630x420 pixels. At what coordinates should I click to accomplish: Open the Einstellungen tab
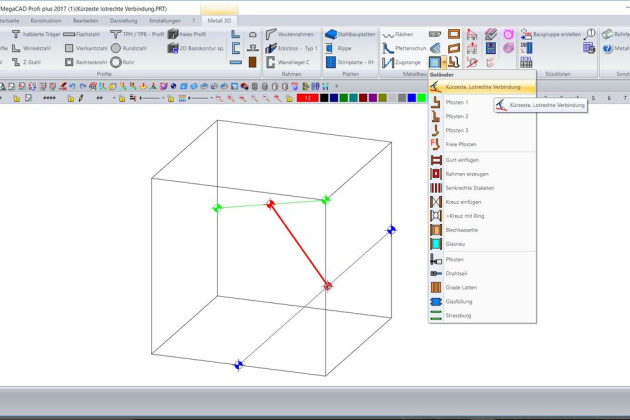pos(165,19)
